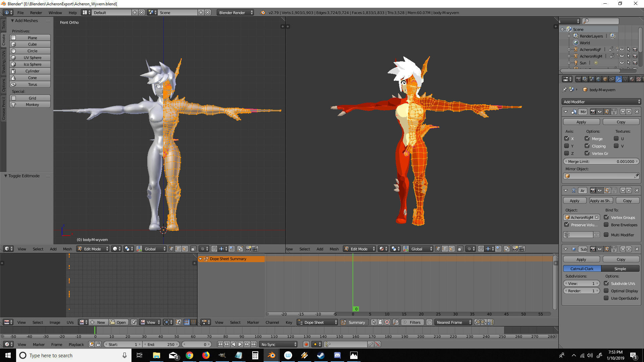644x362 pixels.
Task: Select Simple subdivision type
Action: [620, 268]
